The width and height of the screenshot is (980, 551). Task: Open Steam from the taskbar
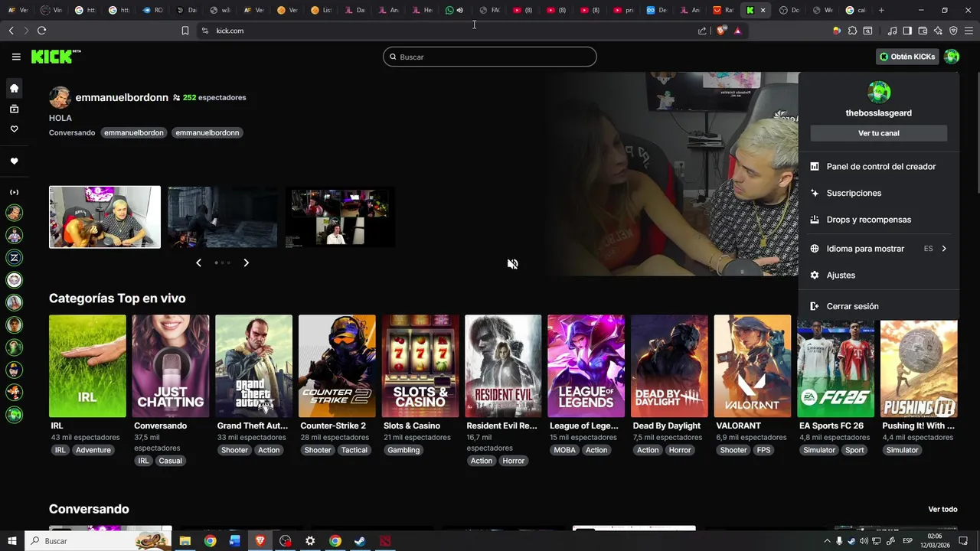pyautogui.click(x=360, y=541)
